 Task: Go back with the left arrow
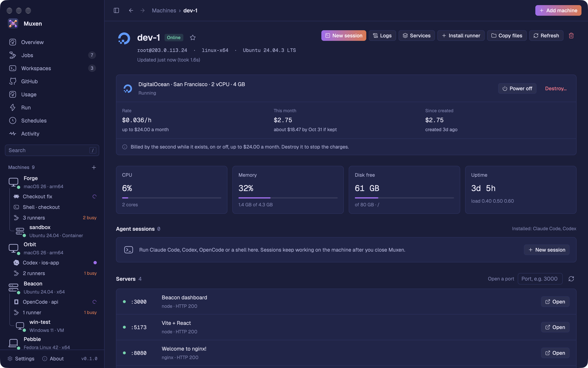tap(131, 10)
